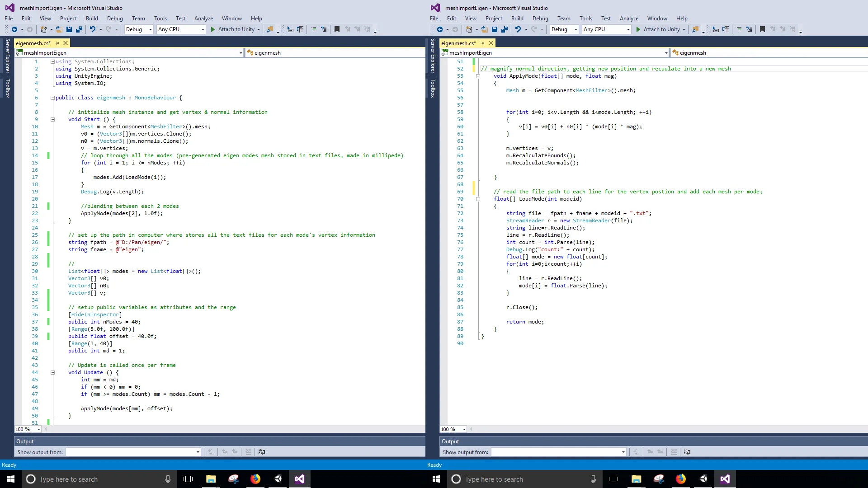Open Server Explorer side tab in left window

pos(7,56)
